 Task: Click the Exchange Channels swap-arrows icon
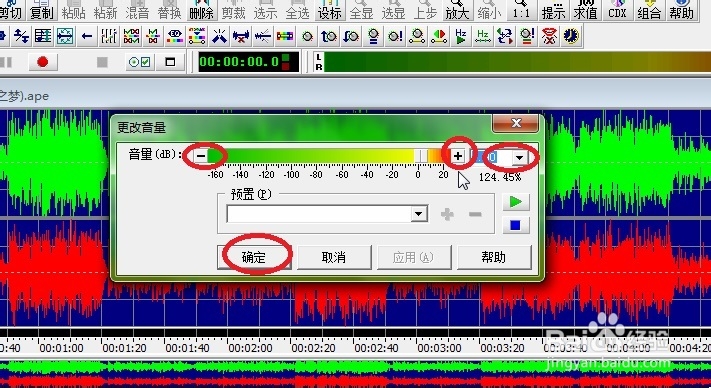(x=505, y=36)
